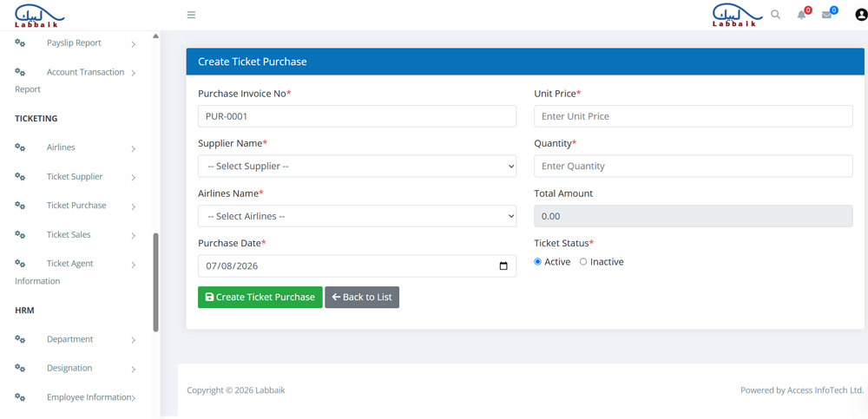Expand the Department chevron
Screen dimensions: 868x419
[134, 340]
